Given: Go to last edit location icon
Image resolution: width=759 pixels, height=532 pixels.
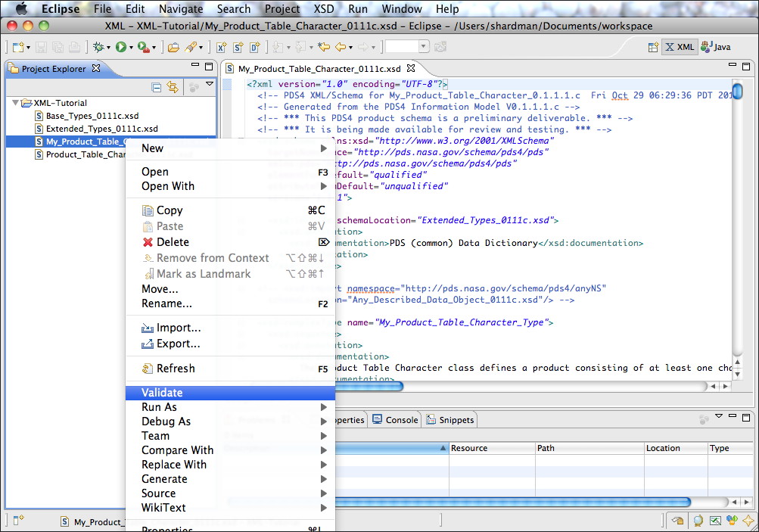Looking at the screenshot, I should [x=323, y=47].
